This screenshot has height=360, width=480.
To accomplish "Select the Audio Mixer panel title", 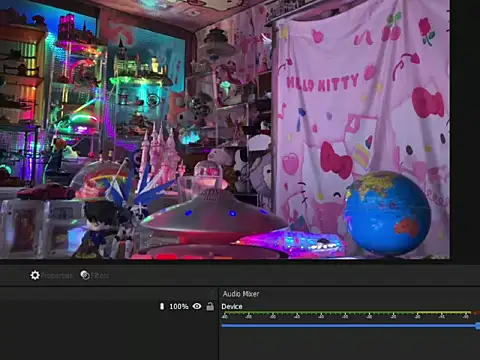I will [x=241, y=294].
